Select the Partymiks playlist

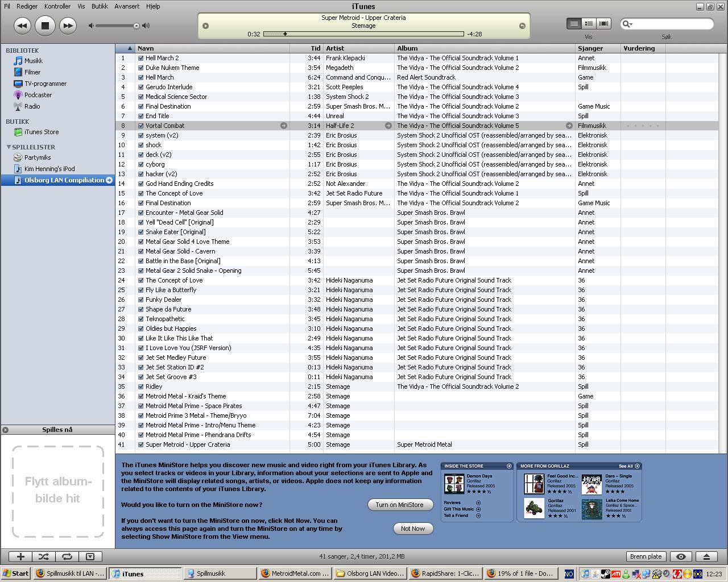[x=37, y=157]
